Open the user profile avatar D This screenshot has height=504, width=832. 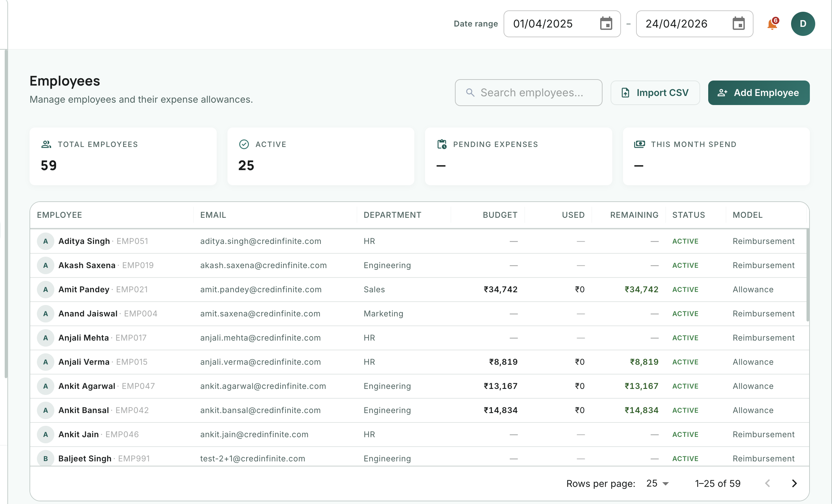[802, 23]
